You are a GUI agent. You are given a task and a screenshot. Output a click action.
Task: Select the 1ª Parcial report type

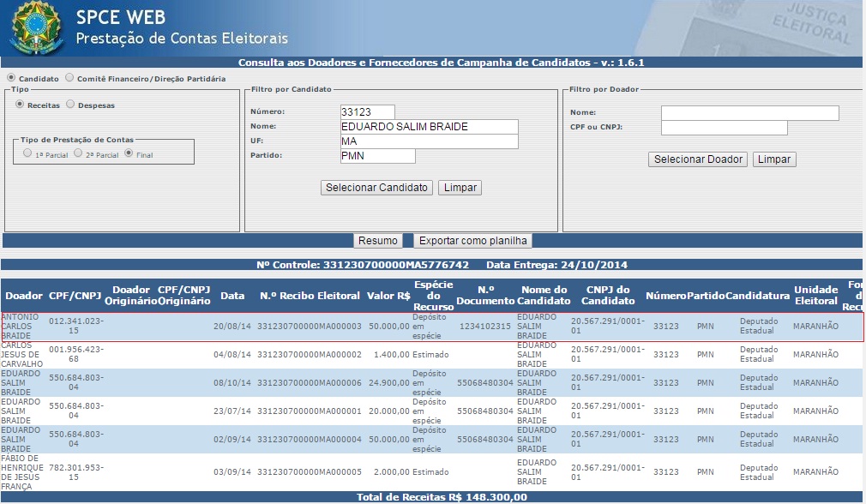pos(28,153)
